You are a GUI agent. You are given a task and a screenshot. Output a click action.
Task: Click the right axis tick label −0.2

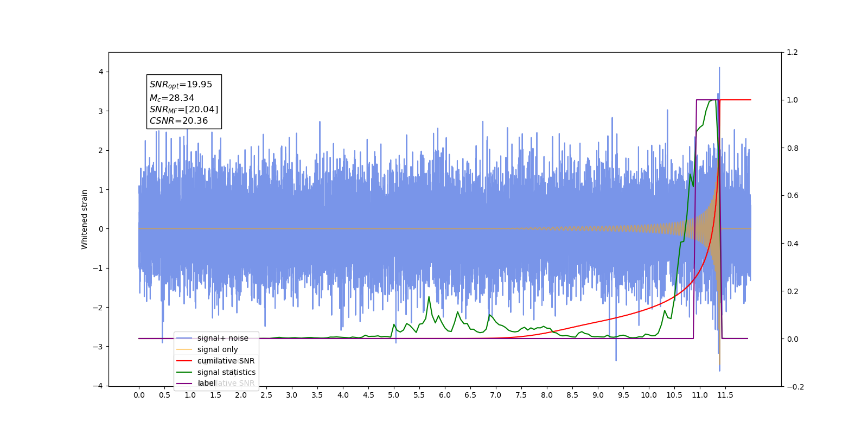click(795, 387)
